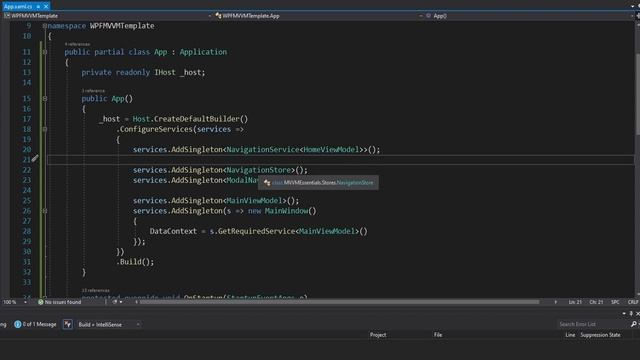Click the '4 references' CodeLens above class App

[77, 44]
